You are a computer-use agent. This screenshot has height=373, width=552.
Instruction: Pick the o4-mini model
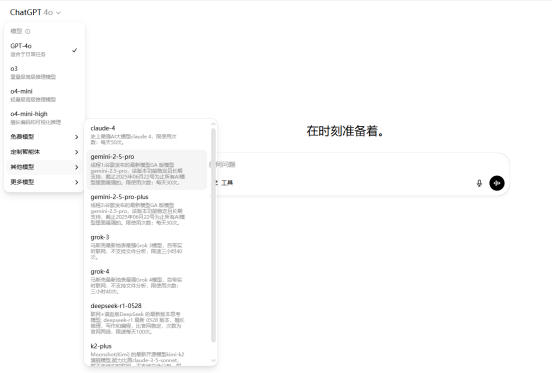[44, 95]
